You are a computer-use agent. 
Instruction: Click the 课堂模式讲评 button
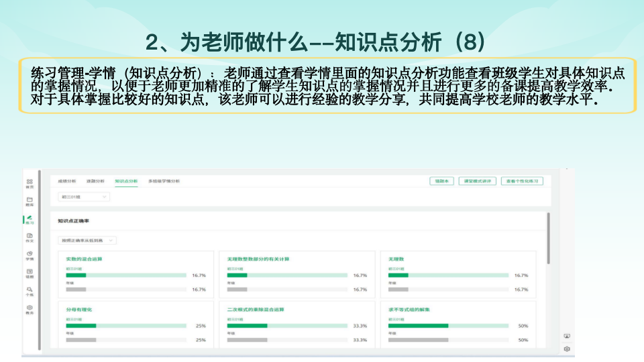tap(478, 181)
